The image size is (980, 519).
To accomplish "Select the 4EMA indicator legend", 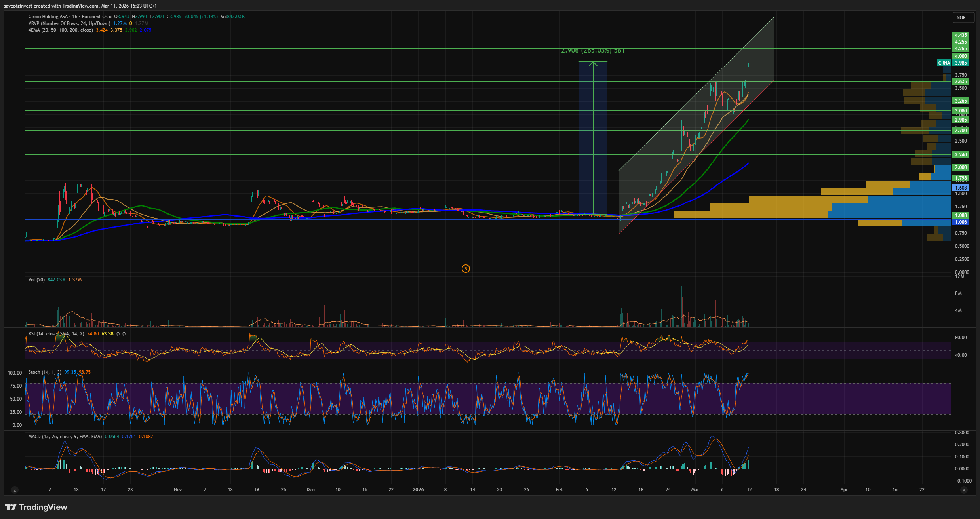I will (61, 30).
